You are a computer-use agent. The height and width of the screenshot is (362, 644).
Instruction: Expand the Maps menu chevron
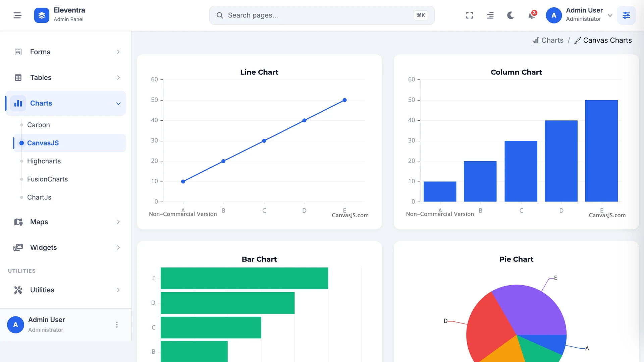coord(118,222)
